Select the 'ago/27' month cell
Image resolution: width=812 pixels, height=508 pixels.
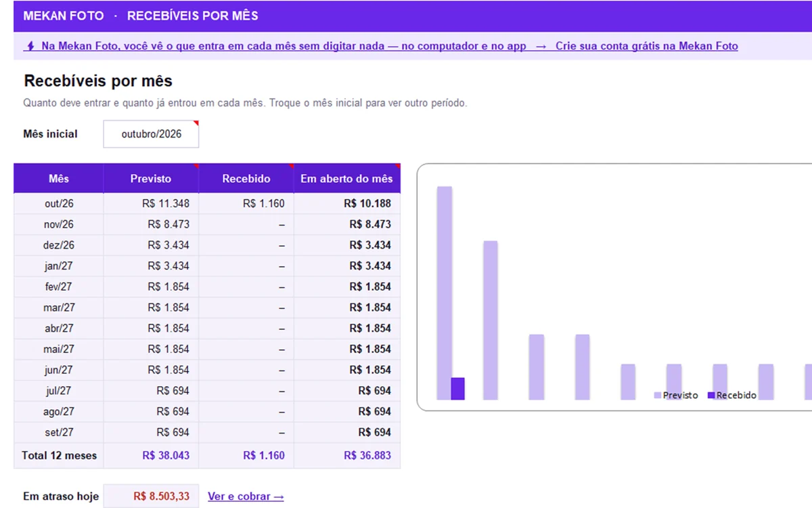coord(59,411)
